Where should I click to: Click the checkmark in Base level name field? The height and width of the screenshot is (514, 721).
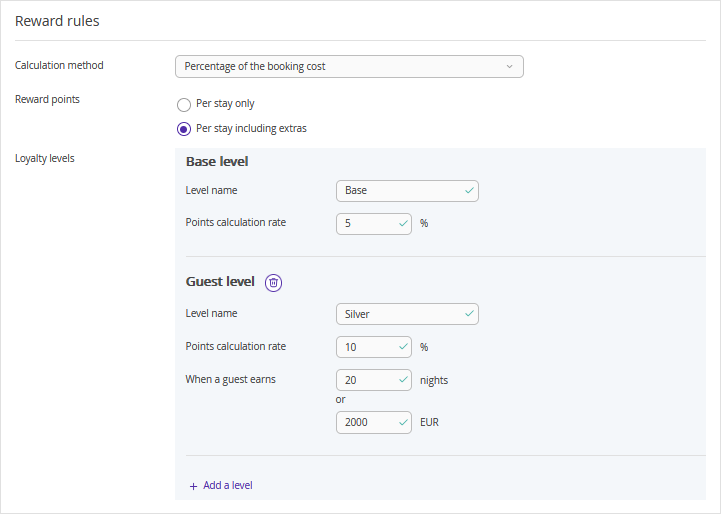coord(469,190)
